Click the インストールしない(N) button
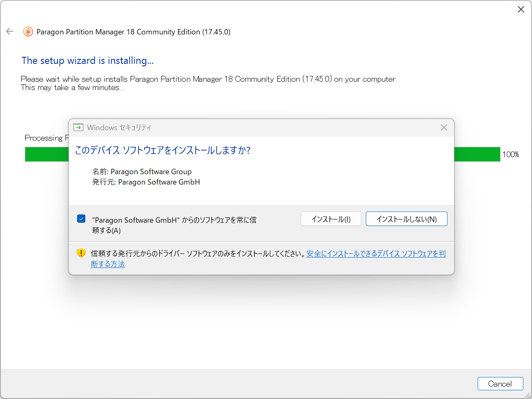The height and width of the screenshot is (399, 532). click(406, 219)
